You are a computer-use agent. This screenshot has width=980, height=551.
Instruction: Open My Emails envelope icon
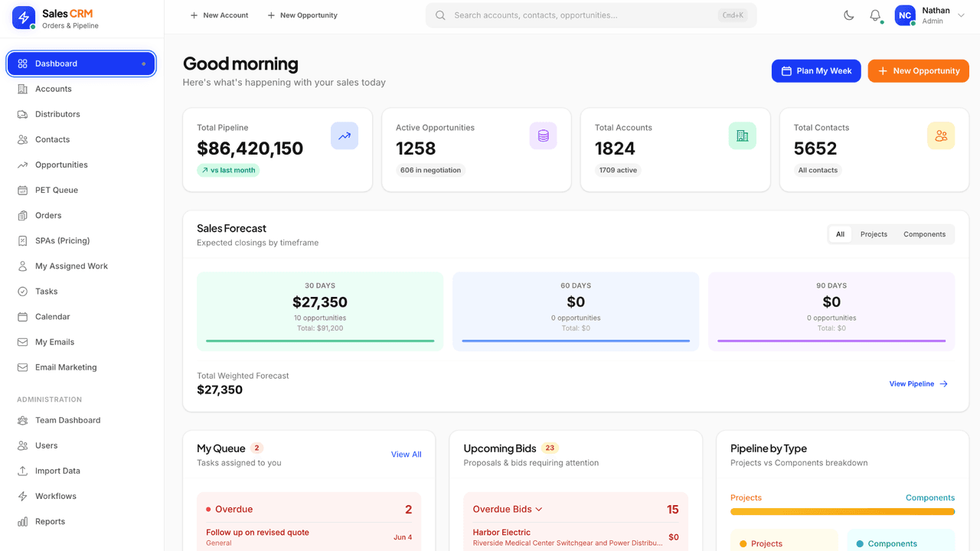point(22,341)
